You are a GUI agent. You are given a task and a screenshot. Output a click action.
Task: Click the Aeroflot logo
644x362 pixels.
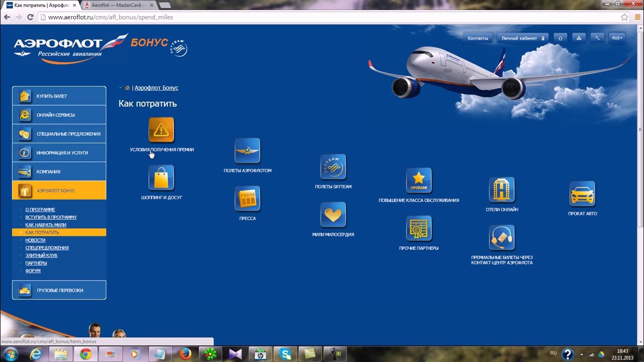pos(70,49)
